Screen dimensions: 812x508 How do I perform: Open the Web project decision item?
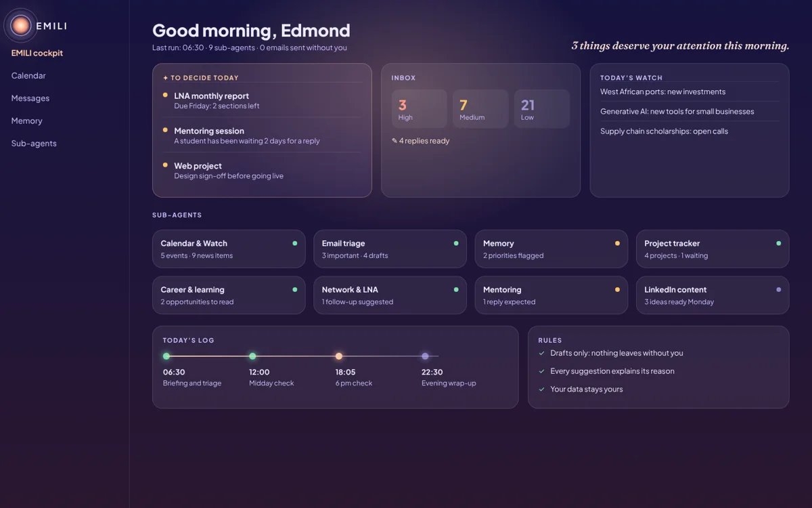click(x=262, y=170)
